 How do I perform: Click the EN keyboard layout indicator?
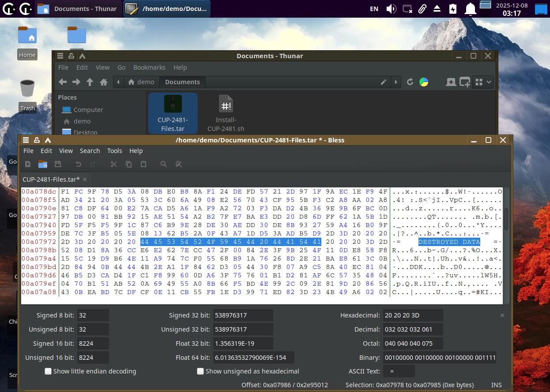pyautogui.click(x=374, y=9)
